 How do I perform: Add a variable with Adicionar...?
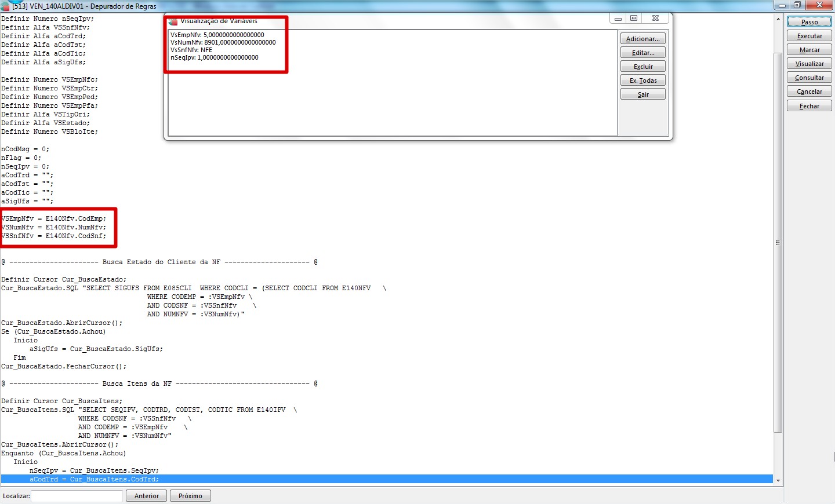[x=642, y=39]
